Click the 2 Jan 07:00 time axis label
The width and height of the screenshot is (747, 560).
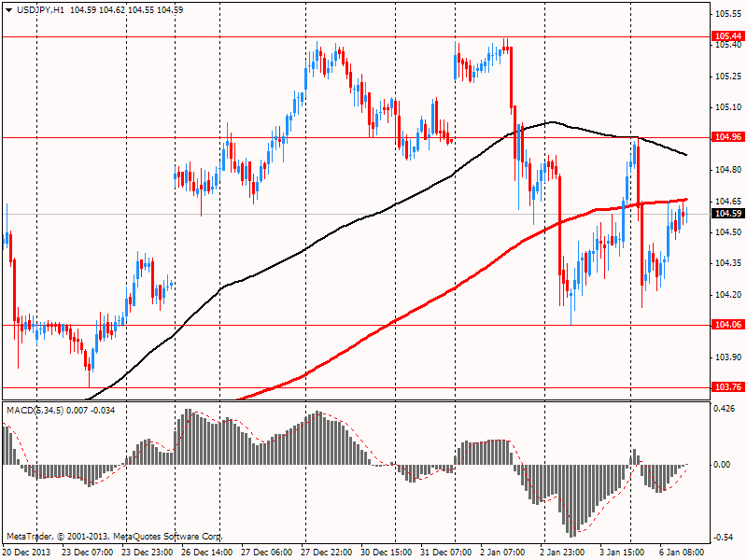point(503,552)
